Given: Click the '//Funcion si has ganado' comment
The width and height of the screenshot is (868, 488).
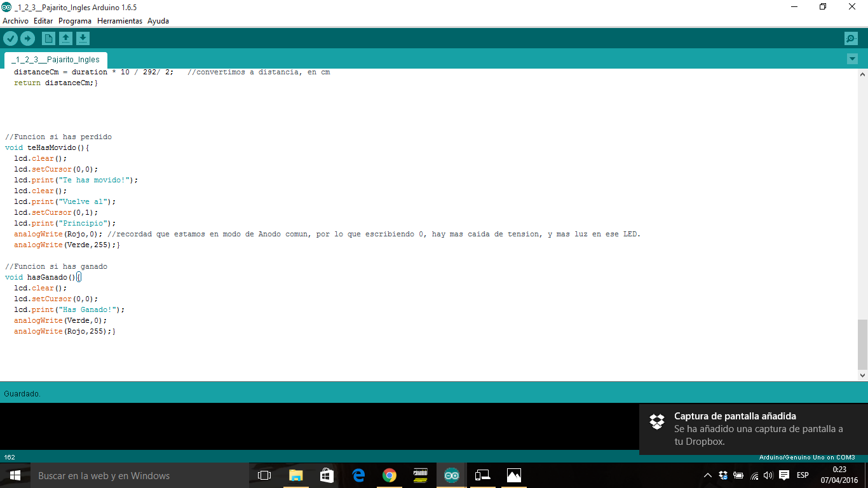Looking at the screenshot, I should (56, 266).
